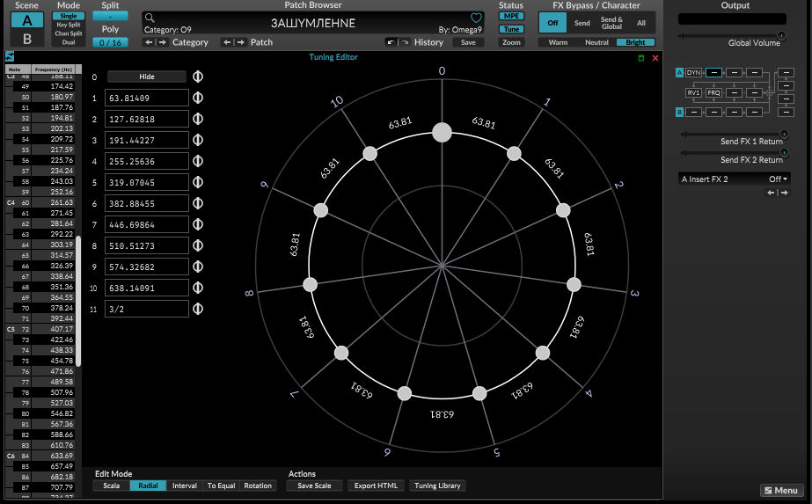Image resolution: width=812 pixels, height=504 pixels.
Task: Open the Zoom options menu
Action: (511, 42)
